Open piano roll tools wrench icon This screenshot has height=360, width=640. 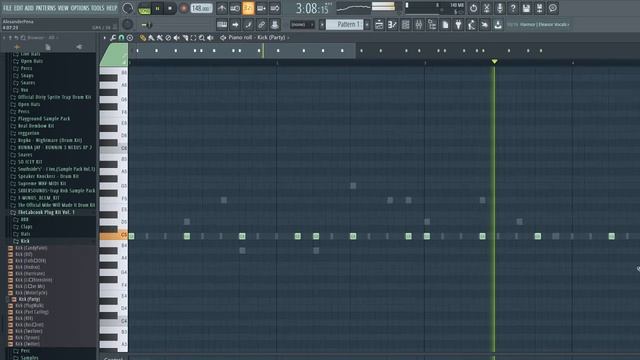coord(113,38)
